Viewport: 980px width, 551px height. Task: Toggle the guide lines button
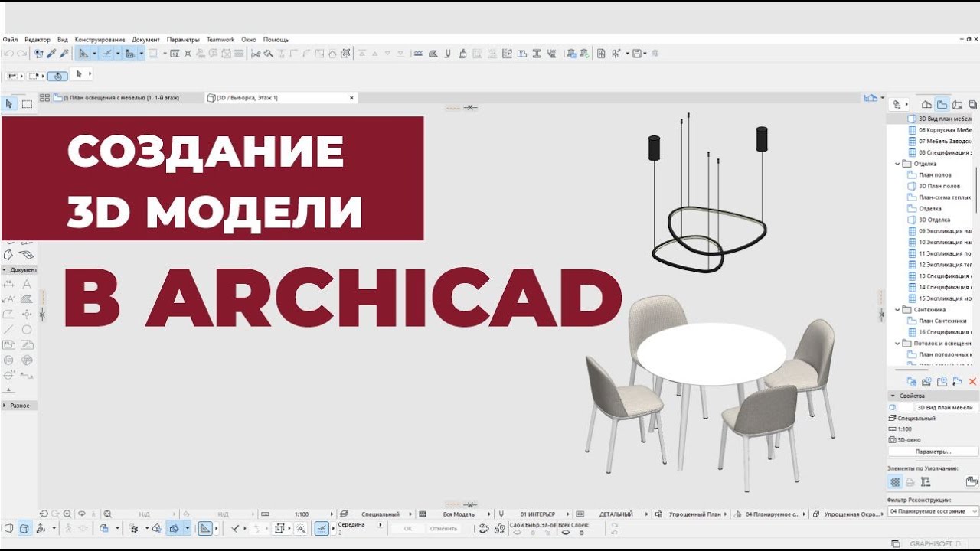(x=83, y=54)
